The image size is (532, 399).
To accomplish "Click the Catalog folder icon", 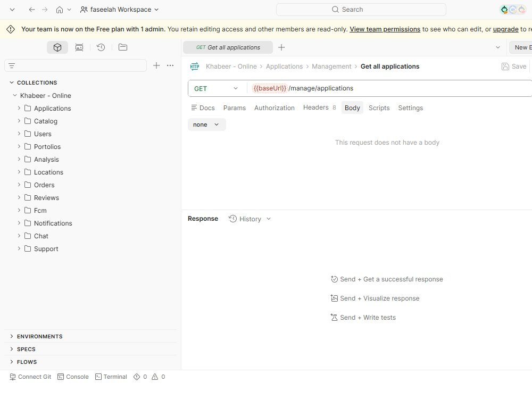I will 28,121.
